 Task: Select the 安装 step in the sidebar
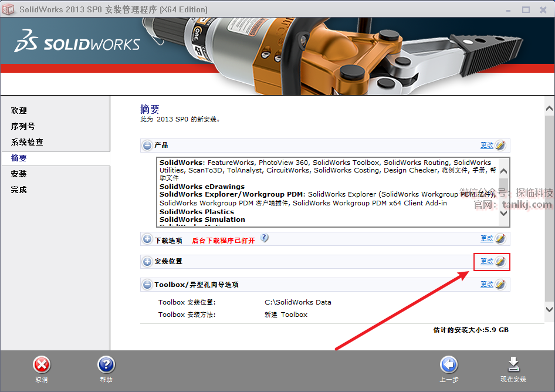[x=19, y=174]
